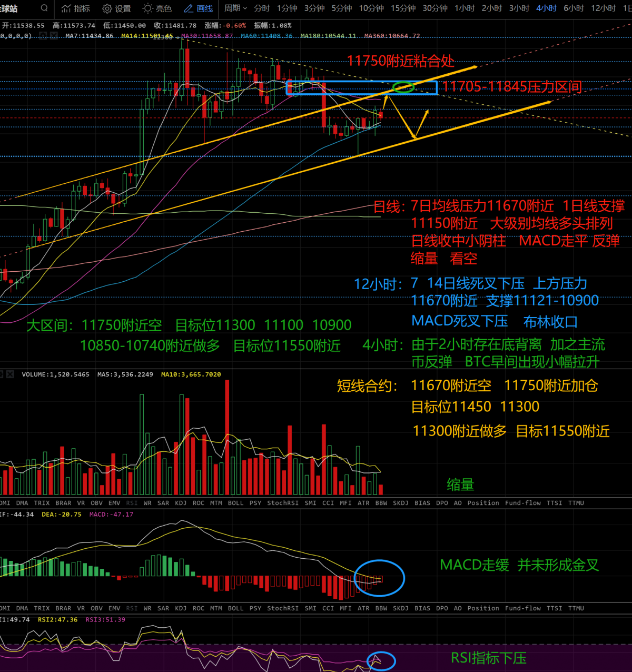Select the 10分钟 interval
Viewport: 632px width, 672px height.
click(x=371, y=8)
